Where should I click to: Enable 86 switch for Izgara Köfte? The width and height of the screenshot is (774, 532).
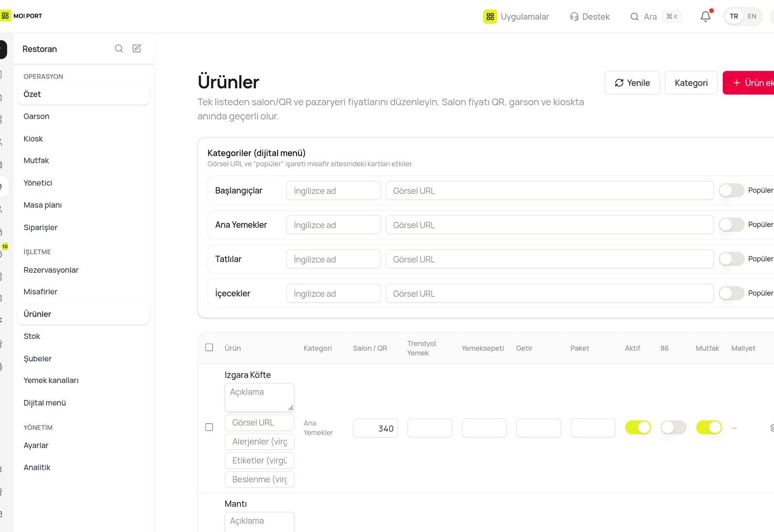673,428
